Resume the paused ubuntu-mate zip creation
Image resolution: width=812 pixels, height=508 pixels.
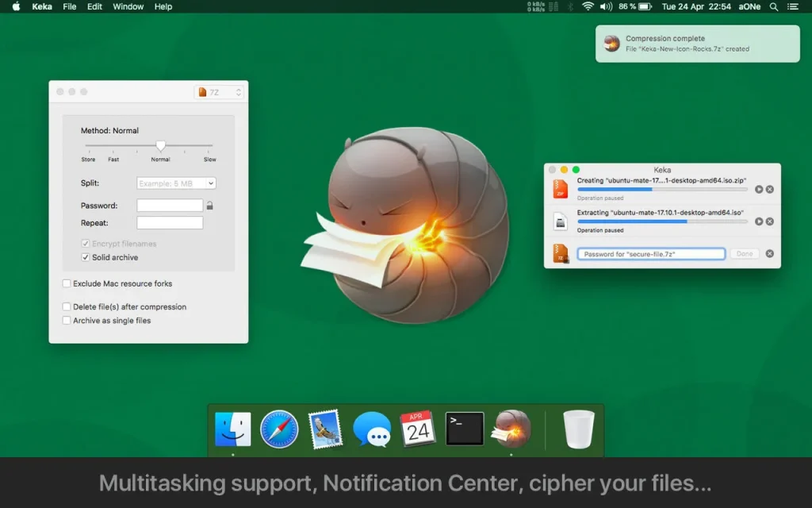coord(758,189)
